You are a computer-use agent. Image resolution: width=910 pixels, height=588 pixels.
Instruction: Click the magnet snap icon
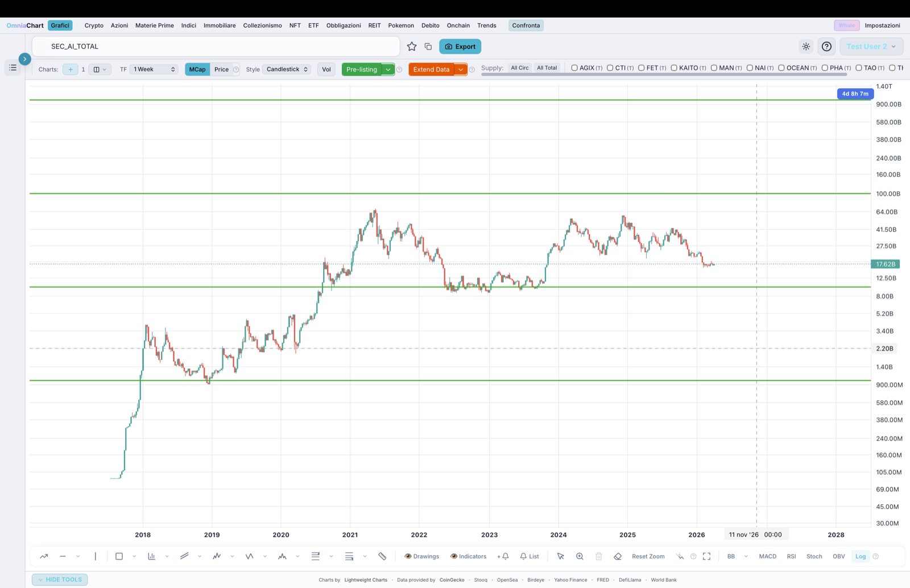point(680,556)
